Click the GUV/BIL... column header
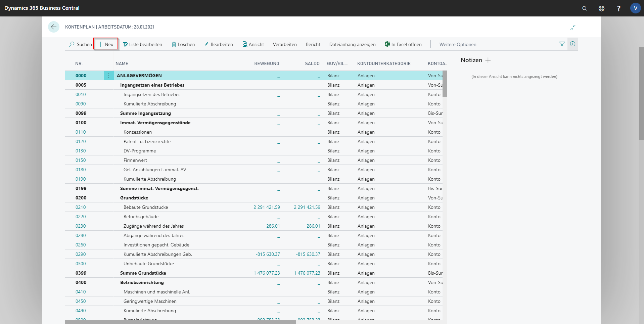 337,63
